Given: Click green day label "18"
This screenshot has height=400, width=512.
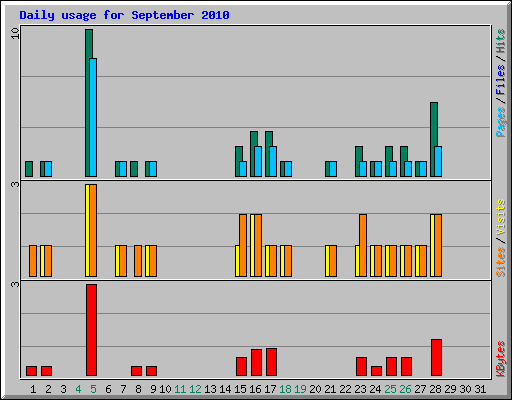Looking at the screenshot, I should click(x=285, y=389).
